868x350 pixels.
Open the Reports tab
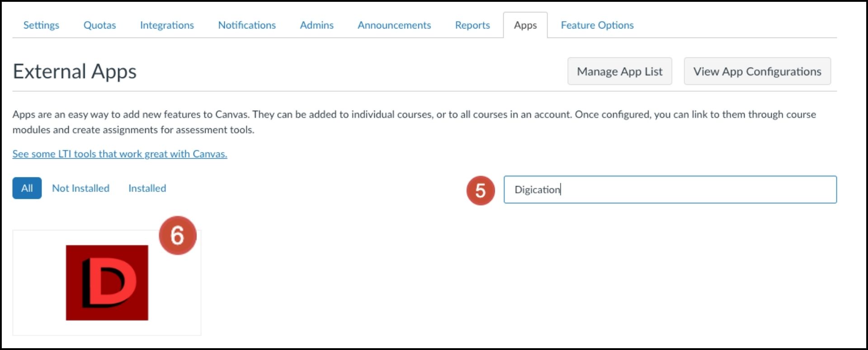(472, 25)
